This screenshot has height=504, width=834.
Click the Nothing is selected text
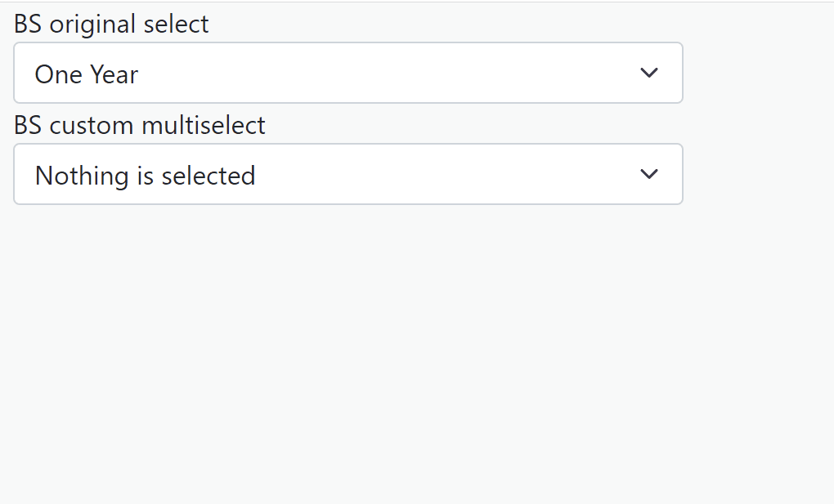[144, 175]
